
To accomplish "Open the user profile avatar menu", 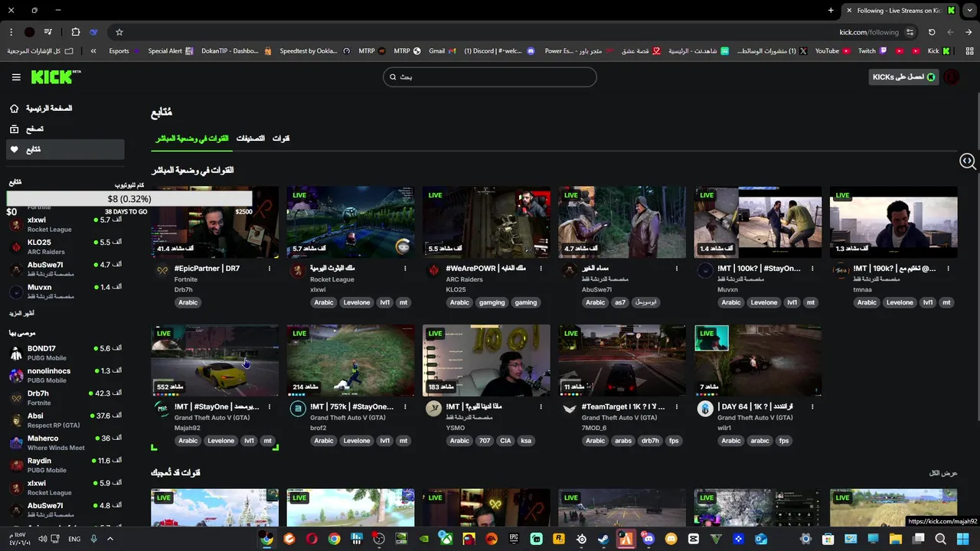I will 951,77.
